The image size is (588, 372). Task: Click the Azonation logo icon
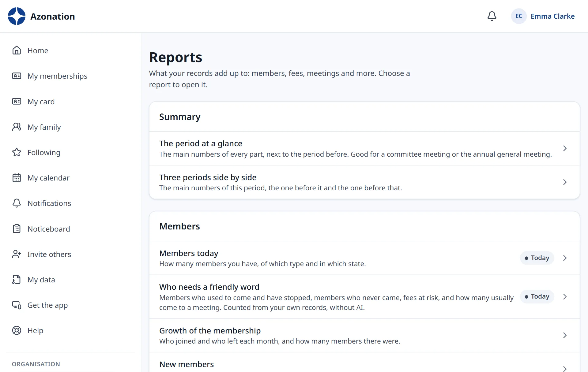(17, 16)
